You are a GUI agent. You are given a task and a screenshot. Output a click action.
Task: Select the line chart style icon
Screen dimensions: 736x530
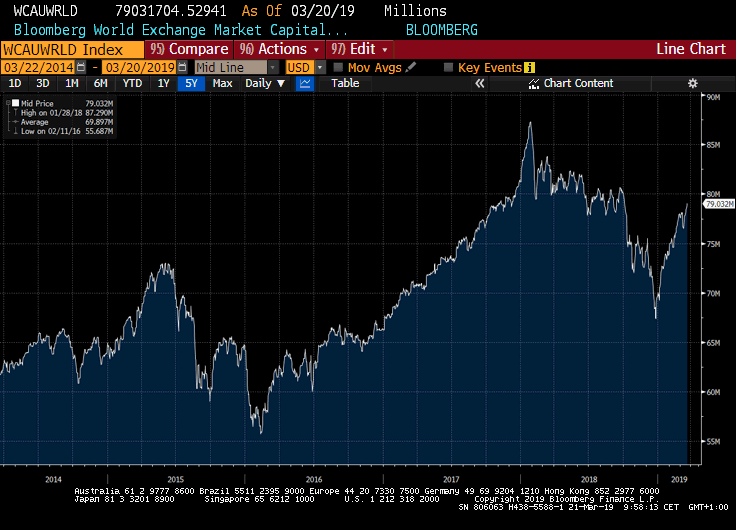(x=305, y=84)
